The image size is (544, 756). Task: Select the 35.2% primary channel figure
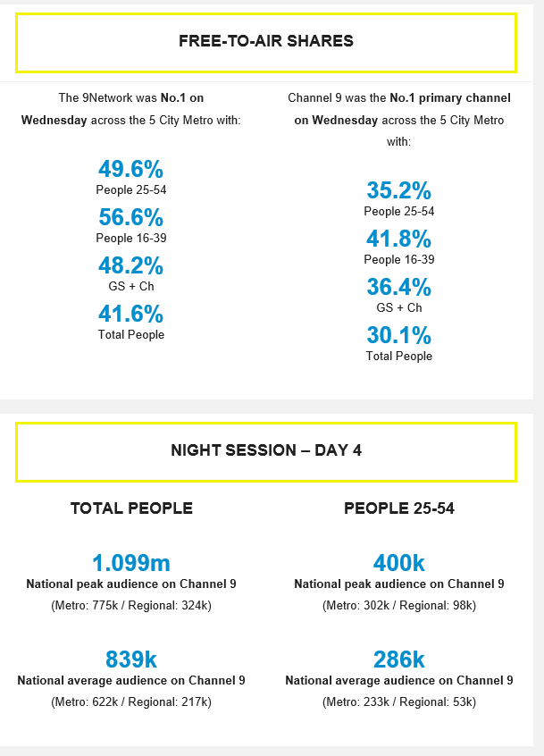coord(399,190)
